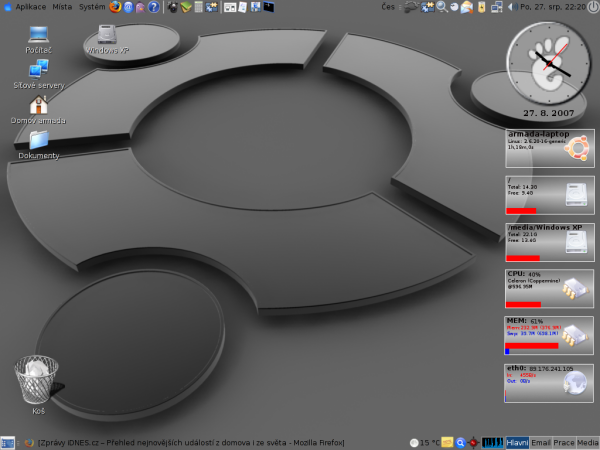Open the mail notification envelope icon
Screen dimensions: 600x450
(466, 7)
